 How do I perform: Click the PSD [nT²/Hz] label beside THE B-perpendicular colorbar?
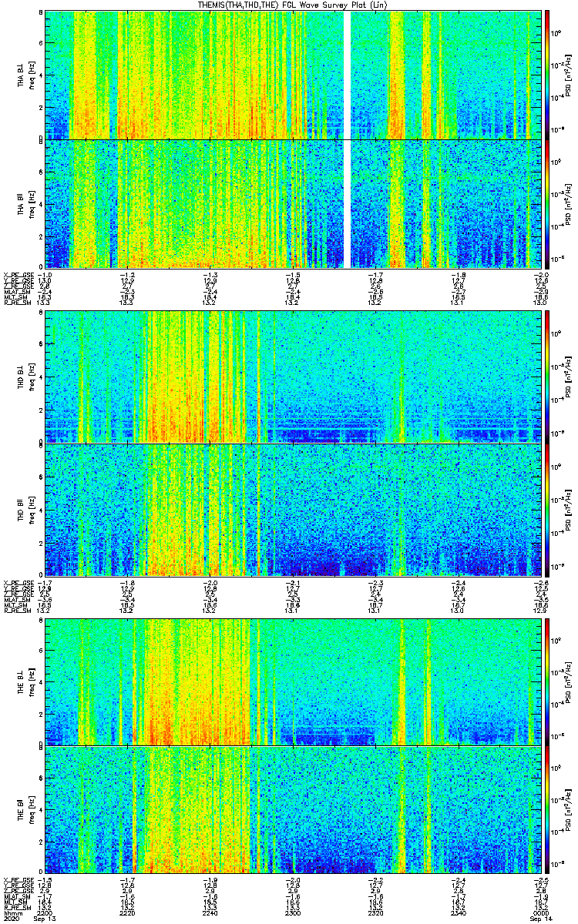coord(568,681)
